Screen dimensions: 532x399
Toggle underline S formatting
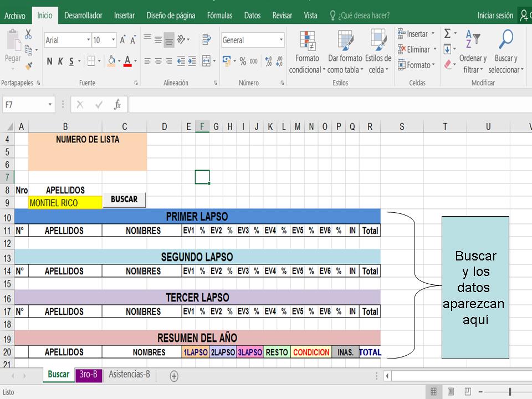(x=71, y=62)
